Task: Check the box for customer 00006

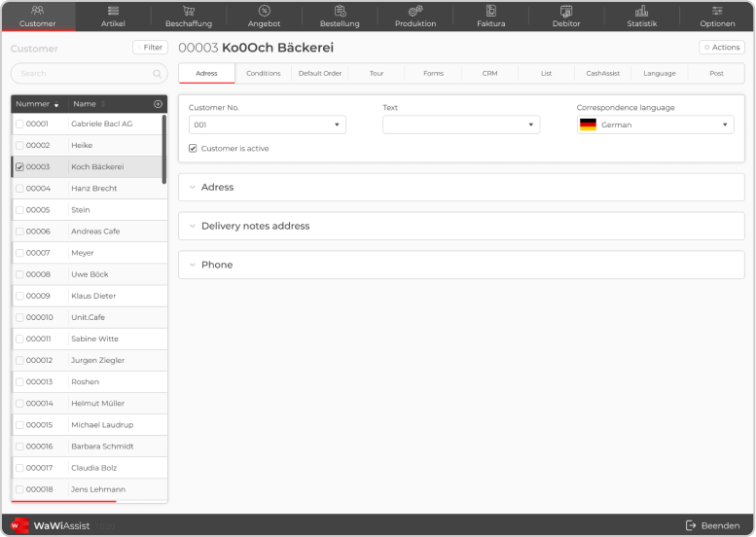Action: (19, 232)
